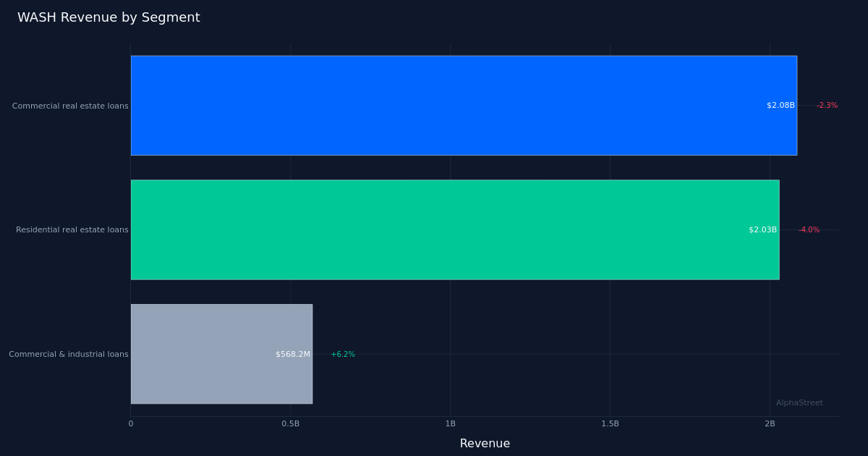Click the blue Commercial real estate loans bar
The width and height of the screenshot is (868, 456).
pos(463,105)
